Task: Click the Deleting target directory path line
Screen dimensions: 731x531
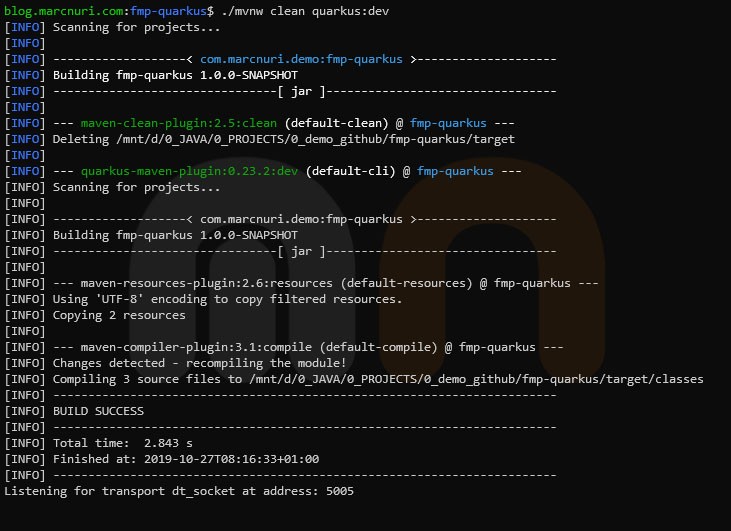Action: (x=260, y=139)
